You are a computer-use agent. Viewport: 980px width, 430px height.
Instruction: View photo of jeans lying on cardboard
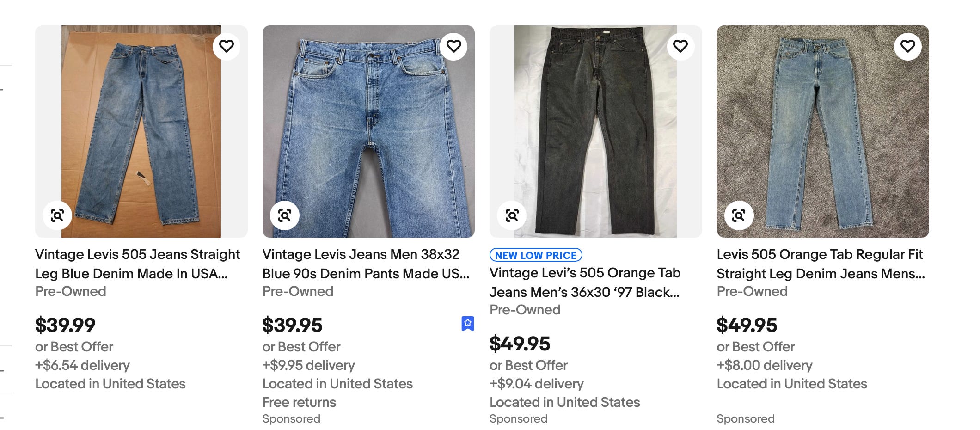point(141,131)
